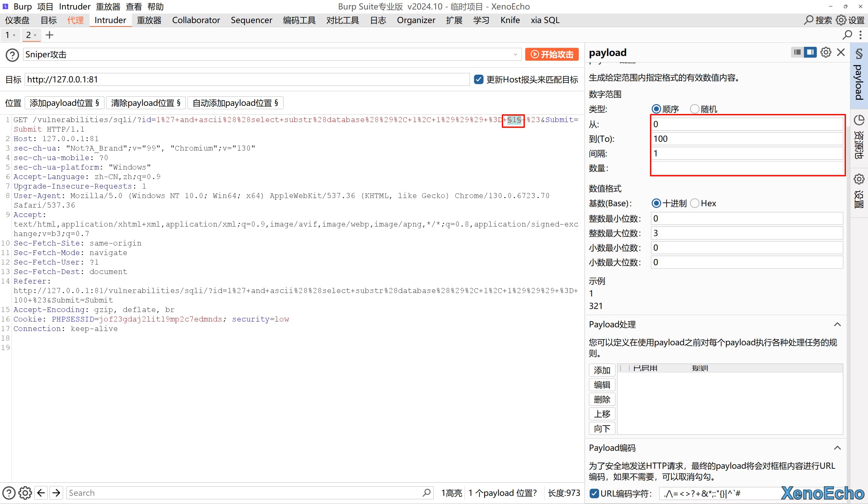The width and height of the screenshot is (868, 504).
Task: Open the Collaborator tab
Action: click(196, 20)
